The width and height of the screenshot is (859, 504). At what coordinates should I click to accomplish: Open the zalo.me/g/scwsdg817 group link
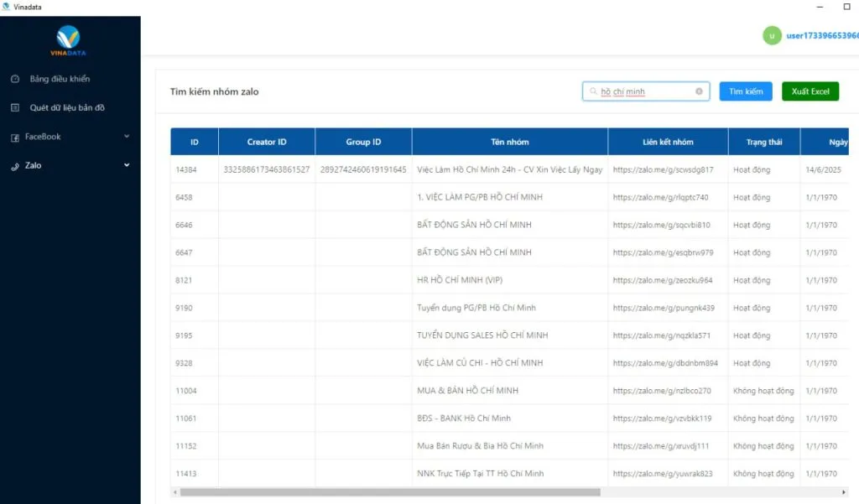point(663,169)
